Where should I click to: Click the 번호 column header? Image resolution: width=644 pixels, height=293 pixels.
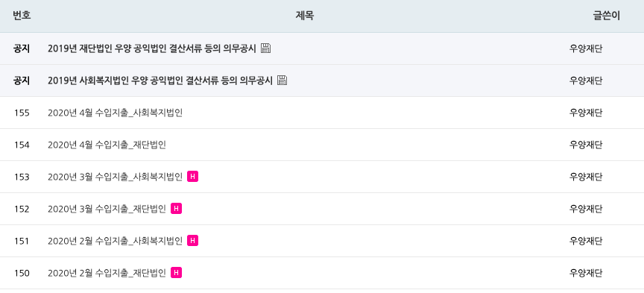[22, 16]
